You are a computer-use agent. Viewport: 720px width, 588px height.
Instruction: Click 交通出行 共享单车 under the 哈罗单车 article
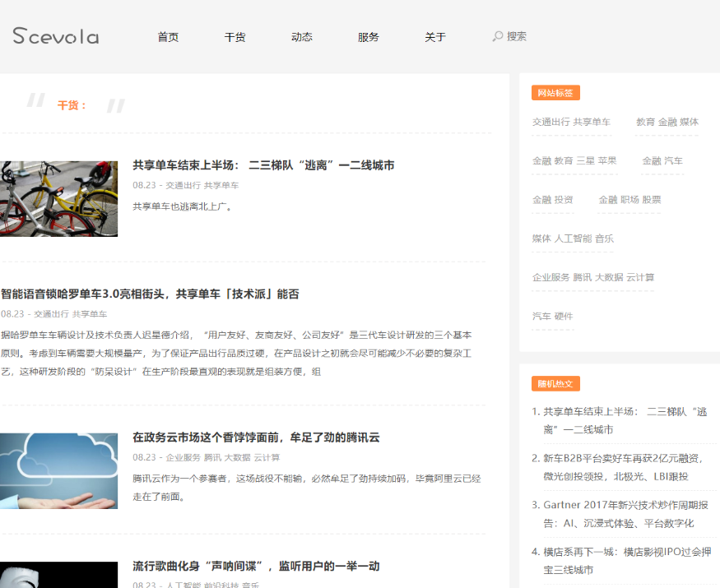(x=70, y=314)
